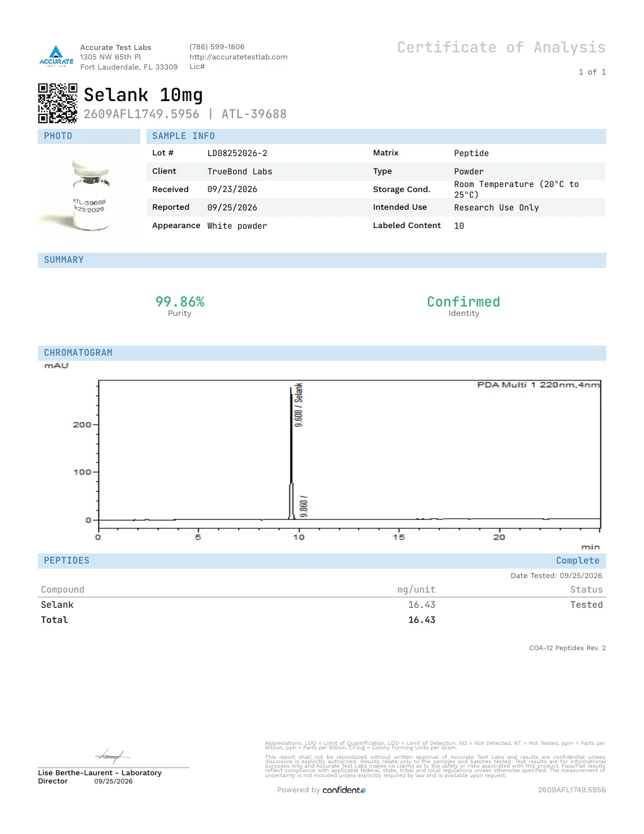Click the Selank compound row name
The image size is (644, 834).
click(57, 605)
